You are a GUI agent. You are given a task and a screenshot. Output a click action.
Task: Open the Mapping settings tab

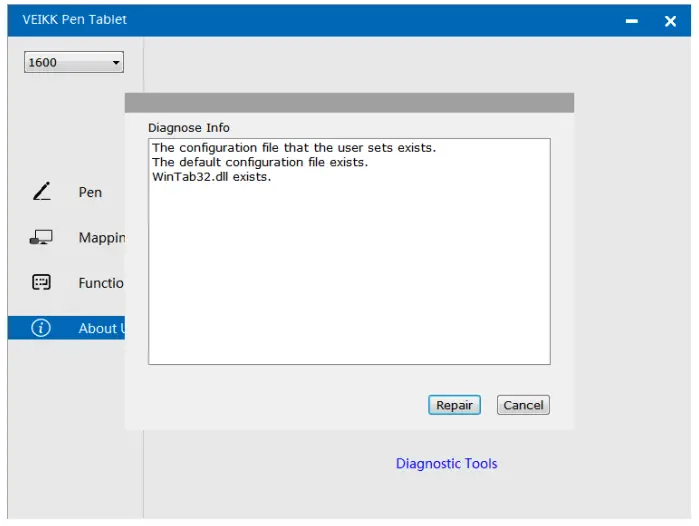66,238
